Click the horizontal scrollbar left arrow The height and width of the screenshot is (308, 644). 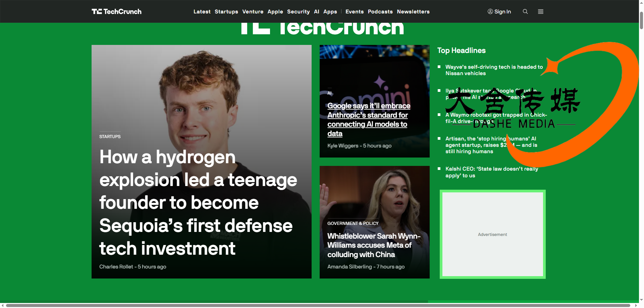[x=2, y=305]
